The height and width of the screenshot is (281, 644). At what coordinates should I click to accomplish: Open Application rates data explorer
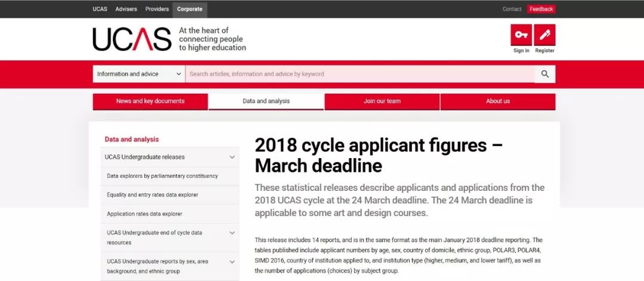[144, 214]
